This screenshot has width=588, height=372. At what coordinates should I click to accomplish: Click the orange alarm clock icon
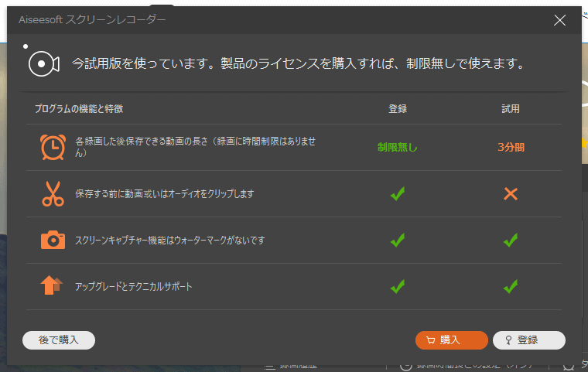[53, 147]
